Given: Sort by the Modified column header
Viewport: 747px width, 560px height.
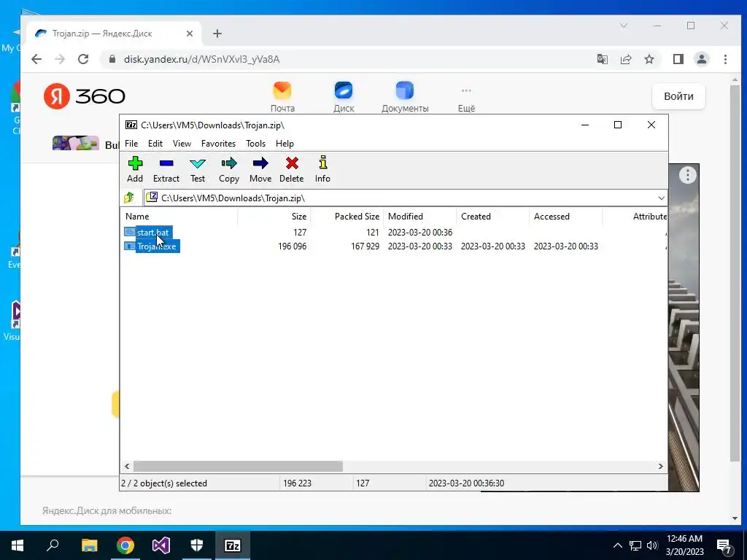Looking at the screenshot, I should [x=419, y=216].
